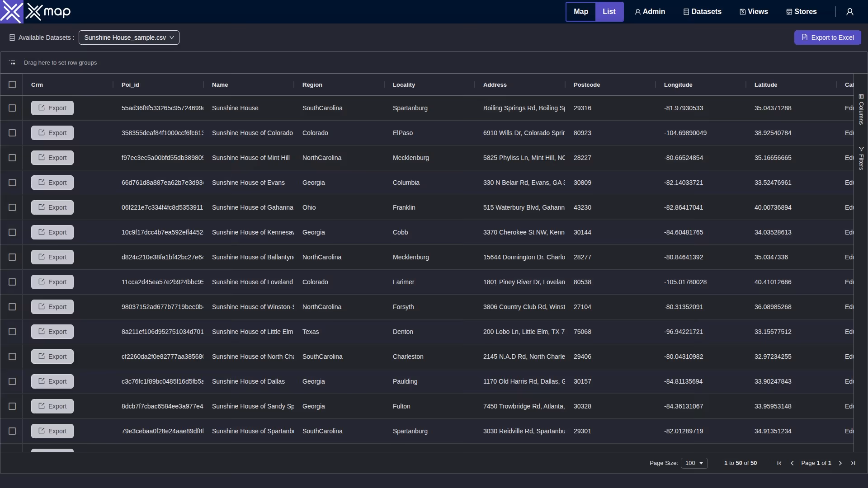Image resolution: width=868 pixels, height=488 pixels.
Task: Click longitude '-104.69890049' cell
Action: point(685,133)
